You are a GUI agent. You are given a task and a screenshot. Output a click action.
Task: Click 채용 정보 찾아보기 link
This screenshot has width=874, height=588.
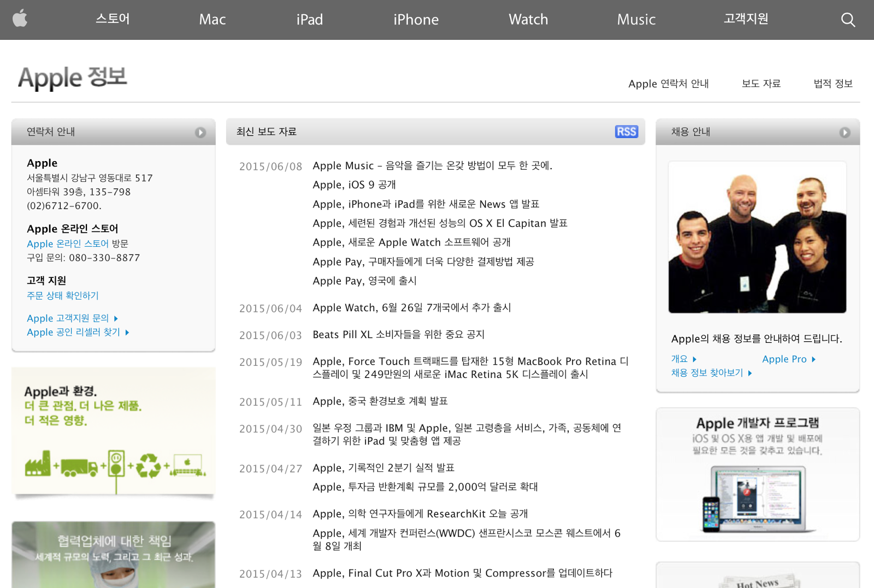point(711,373)
